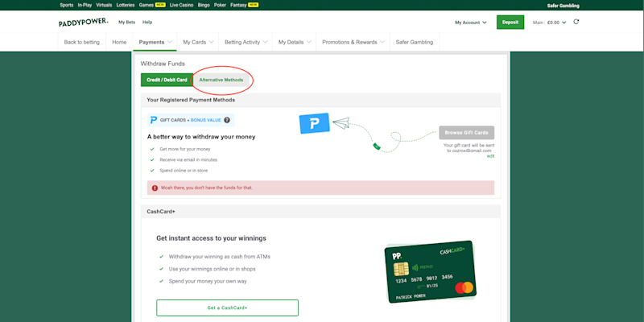Open Poker section
Image resolution: width=644 pixels, height=322 pixels.
[220, 6]
